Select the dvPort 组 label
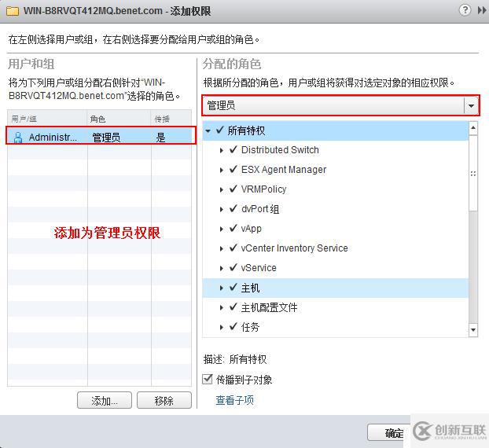This screenshot has width=489, height=448. coord(260,209)
